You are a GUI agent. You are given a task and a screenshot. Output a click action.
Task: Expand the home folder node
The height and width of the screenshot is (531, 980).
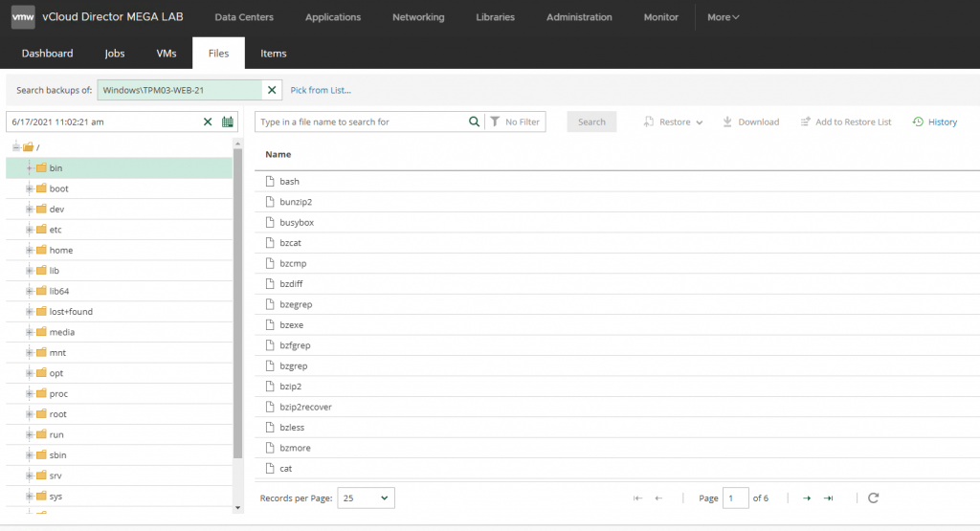pos(29,250)
